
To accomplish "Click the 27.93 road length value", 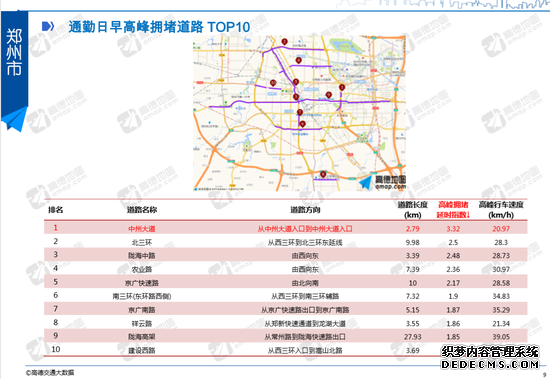I will (412, 337).
